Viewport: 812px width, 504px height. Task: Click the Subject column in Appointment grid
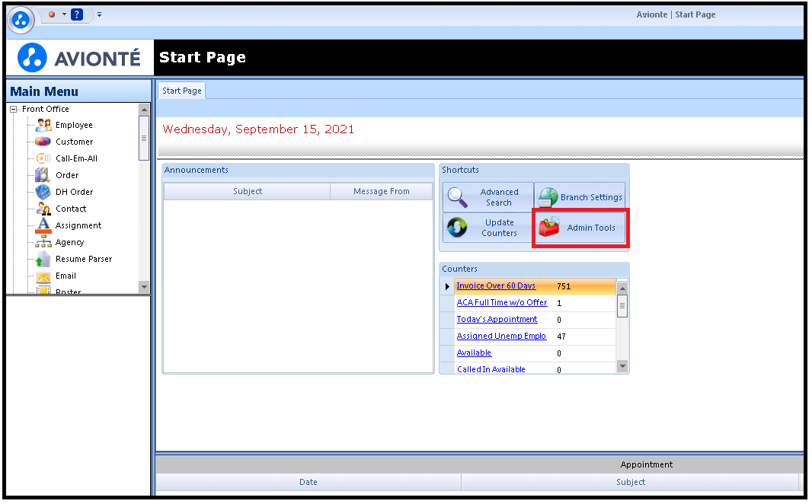pyautogui.click(x=630, y=482)
